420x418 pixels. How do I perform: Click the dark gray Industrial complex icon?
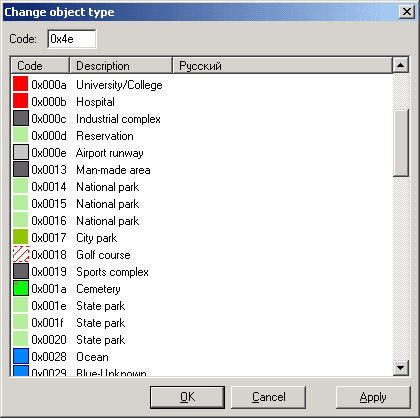point(21,119)
